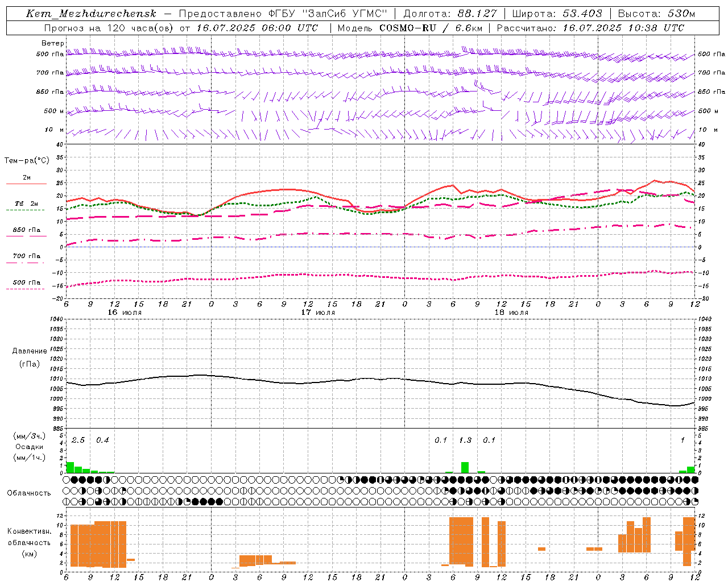Click the dash-dot line sample under the 700 гПа legend
The image size is (728, 582).
click(26, 263)
